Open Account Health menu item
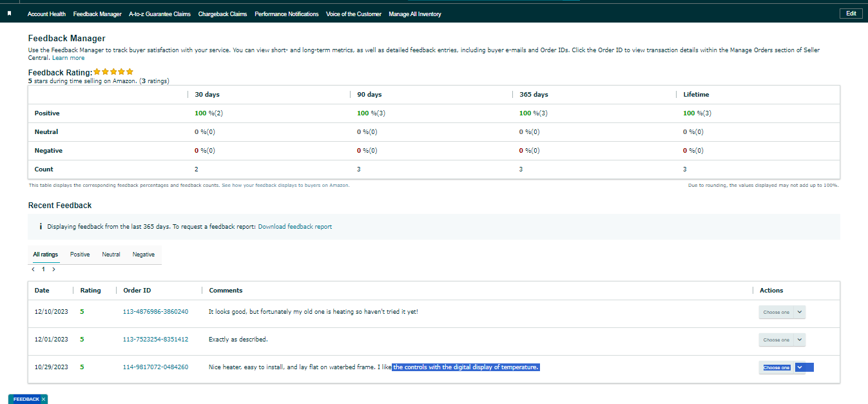 point(46,14)
